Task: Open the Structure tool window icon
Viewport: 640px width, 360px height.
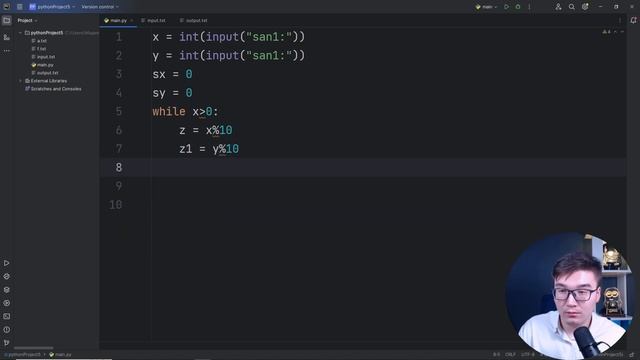Action: pyautogui.click(x=7, y=37)
